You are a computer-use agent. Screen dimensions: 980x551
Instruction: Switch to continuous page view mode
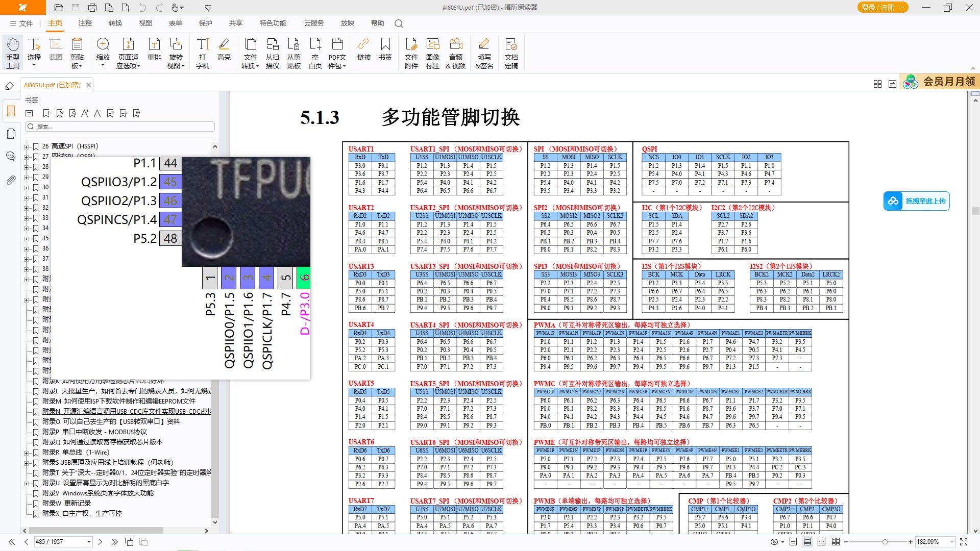tap(807, 542)
